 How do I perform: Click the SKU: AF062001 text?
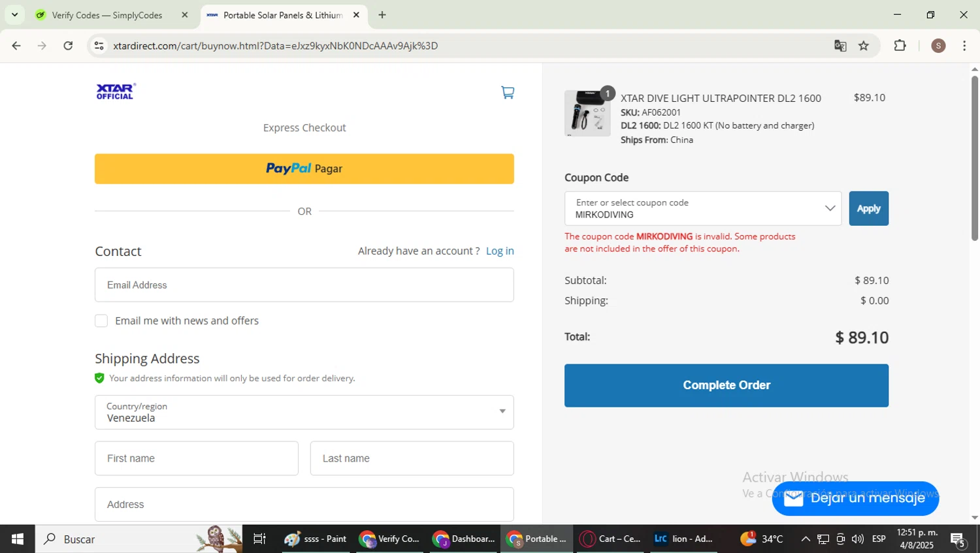coord(651,112)
